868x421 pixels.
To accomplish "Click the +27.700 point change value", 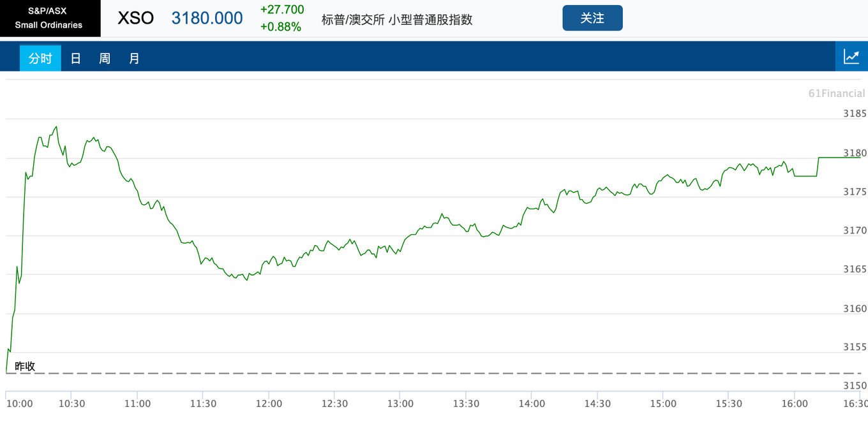I will (x=282, y=10).
